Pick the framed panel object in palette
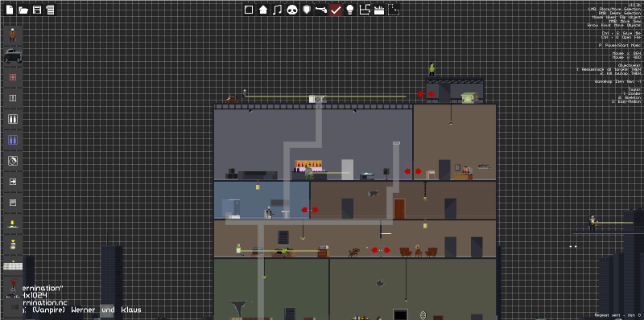Screen dimensions: 644x320 point(13,203)
